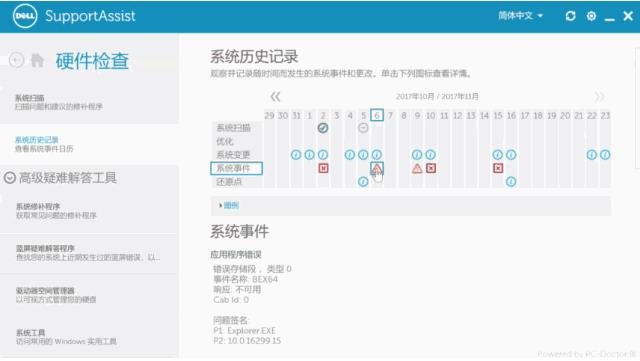Open 系统变更 info icon on day 31
640x361 pixels.
296,155
